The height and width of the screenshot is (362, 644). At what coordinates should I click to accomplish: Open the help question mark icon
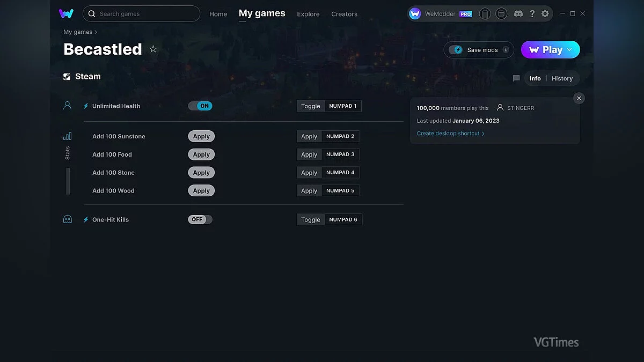click(532, 13)
